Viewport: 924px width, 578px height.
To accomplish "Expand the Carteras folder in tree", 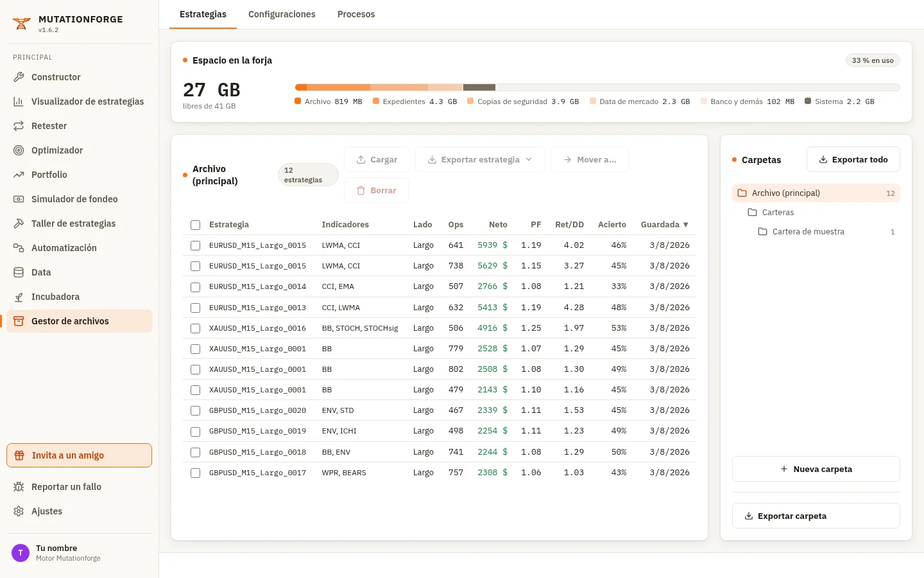I will pos(816,213).
